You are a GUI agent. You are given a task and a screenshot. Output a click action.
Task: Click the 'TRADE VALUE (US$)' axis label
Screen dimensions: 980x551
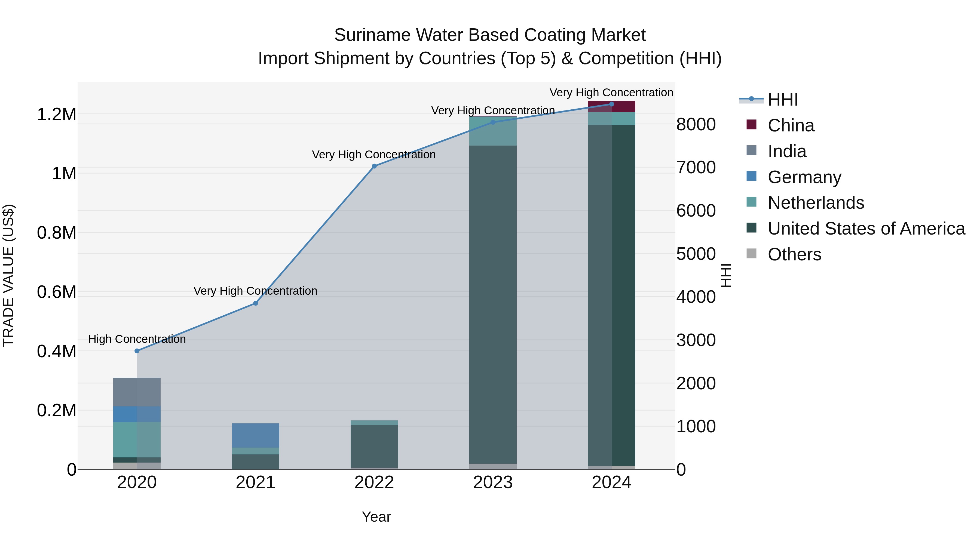point(8,275)
